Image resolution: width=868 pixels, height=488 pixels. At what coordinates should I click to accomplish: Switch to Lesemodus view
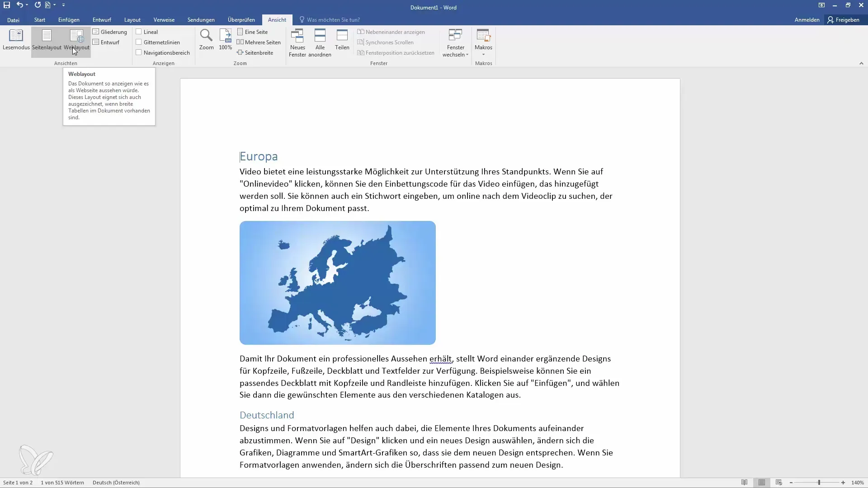tap(16, 40)
